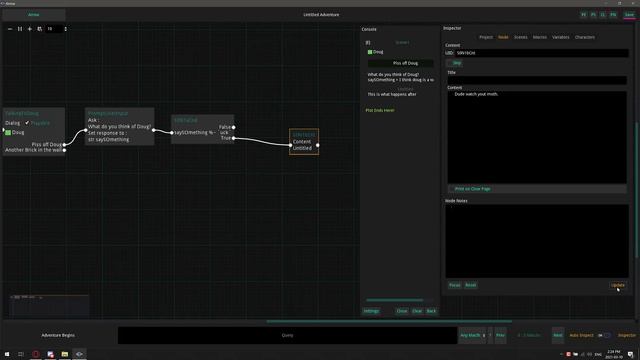Screen dimensions: 640x360
Task: Select the prompt user input node
Action: [x=120, y=126]
